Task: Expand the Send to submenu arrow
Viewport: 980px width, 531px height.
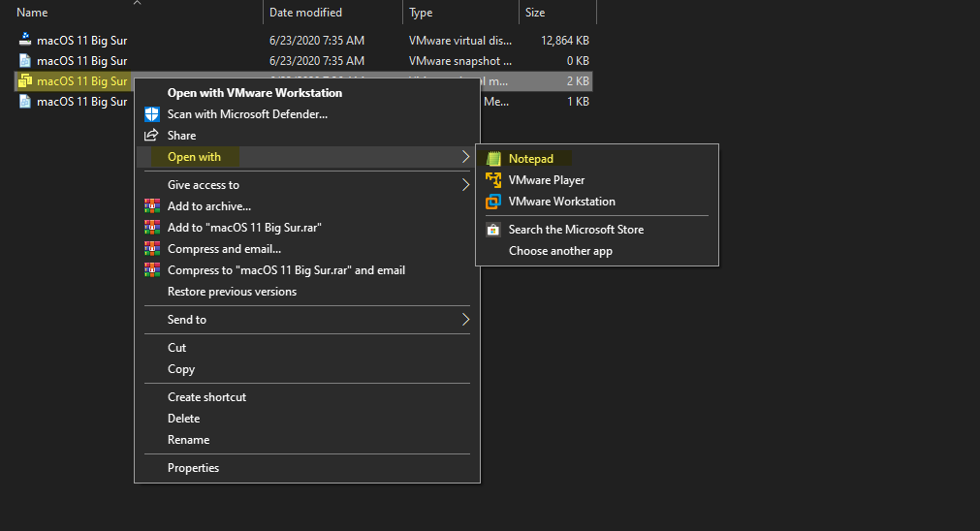Action: click(x=465, y=319)
